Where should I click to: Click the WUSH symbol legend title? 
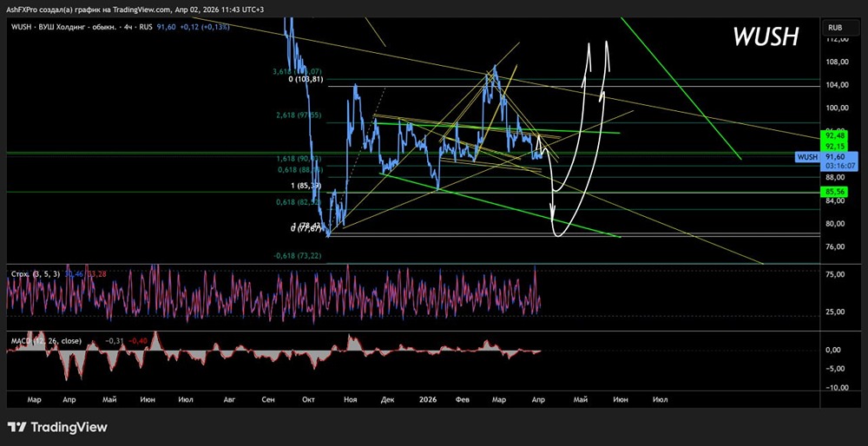82,27
